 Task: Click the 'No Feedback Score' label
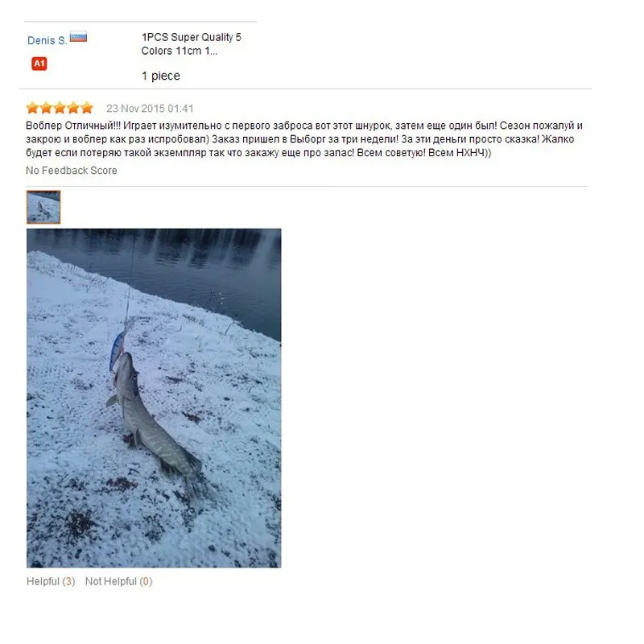[x=72, y=171]
